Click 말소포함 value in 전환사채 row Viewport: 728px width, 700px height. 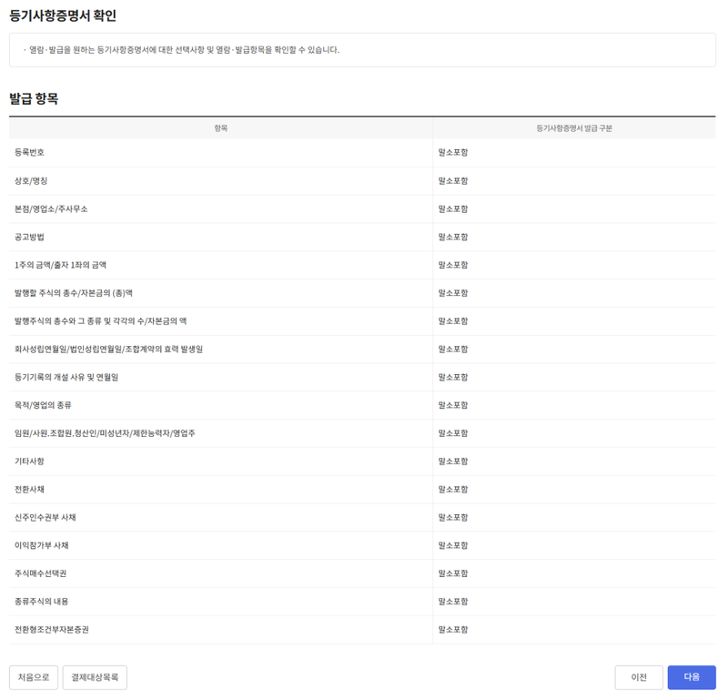[453, 489]
